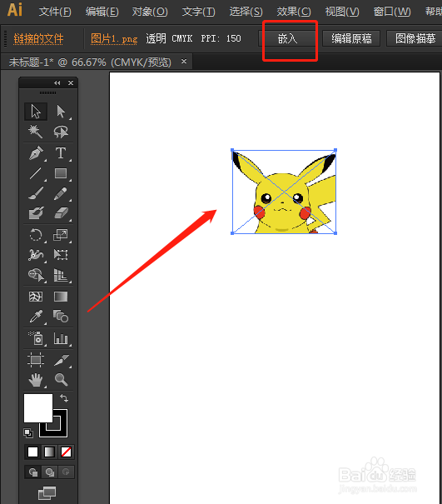
Task: Click the placed Pikachu image on canvas
Action: 284,192
